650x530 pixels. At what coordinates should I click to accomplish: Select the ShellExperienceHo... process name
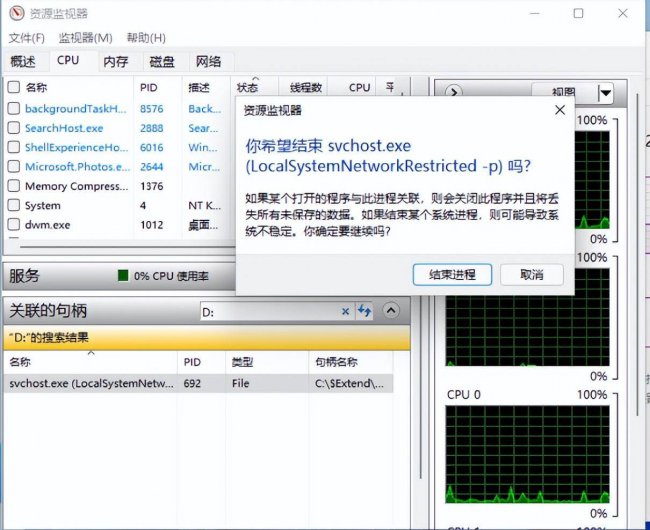(x=76, y=147)
